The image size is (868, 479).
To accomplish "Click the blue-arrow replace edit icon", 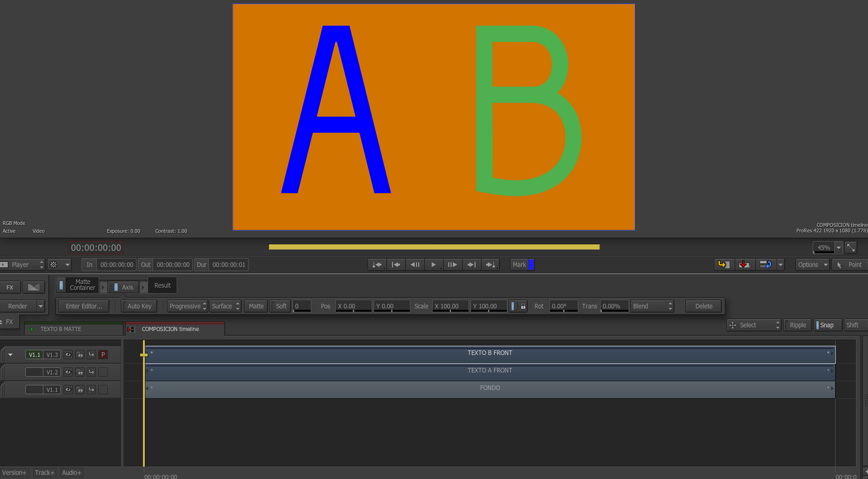I will (x=765, y=265).
